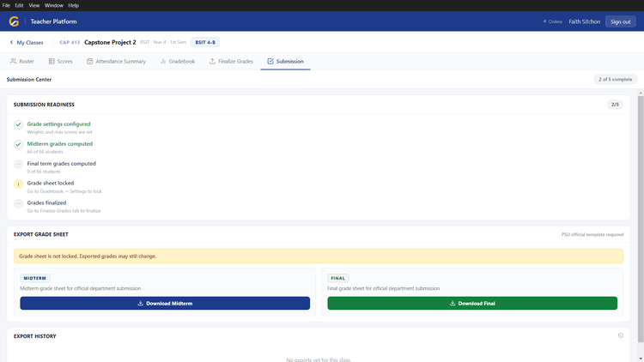Click the 'PSU official template required' note
The width and height of the screenshot is (644, 362).
coord(592,235)
